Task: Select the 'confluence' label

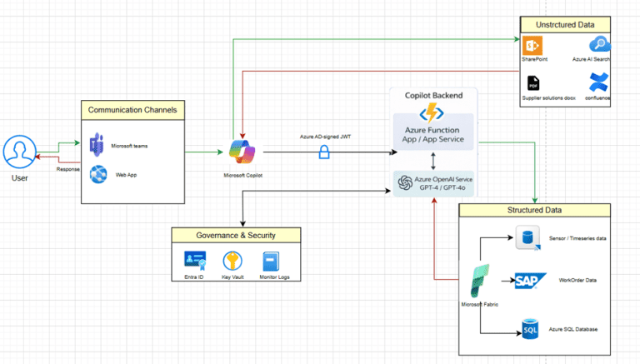Action: point(597,98)
